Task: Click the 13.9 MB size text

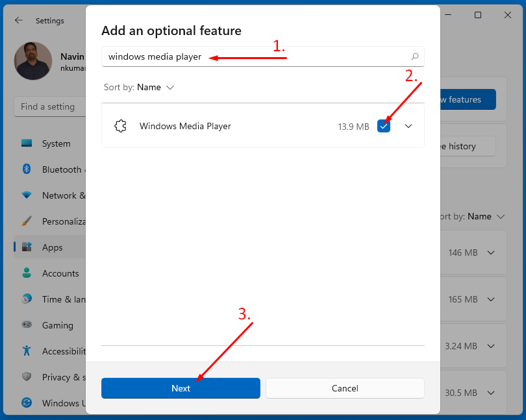Action: 353,127
